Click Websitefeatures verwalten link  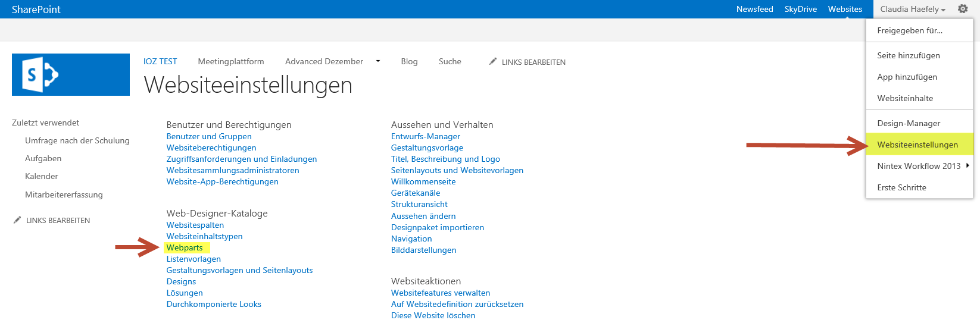[x=441, y=293]
